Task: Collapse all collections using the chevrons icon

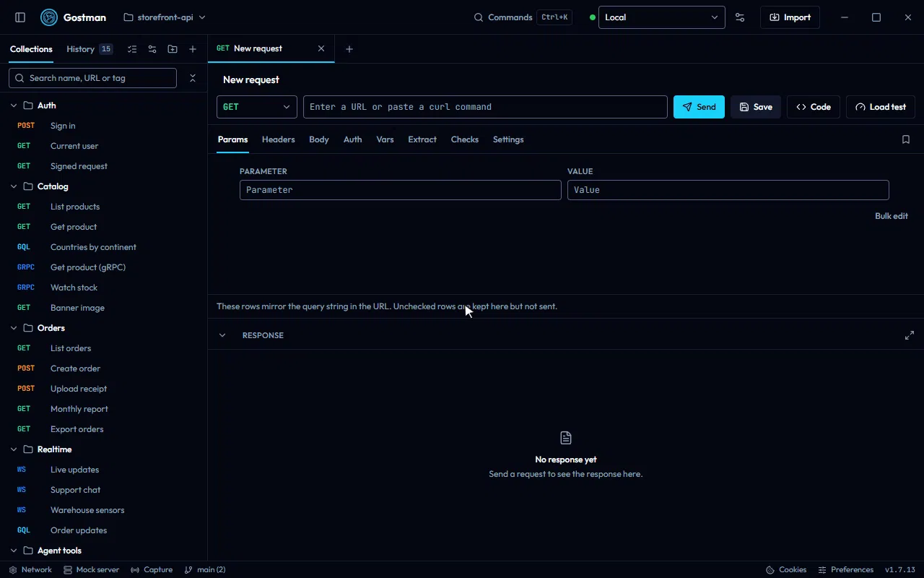Action: (x=193, y=78)
